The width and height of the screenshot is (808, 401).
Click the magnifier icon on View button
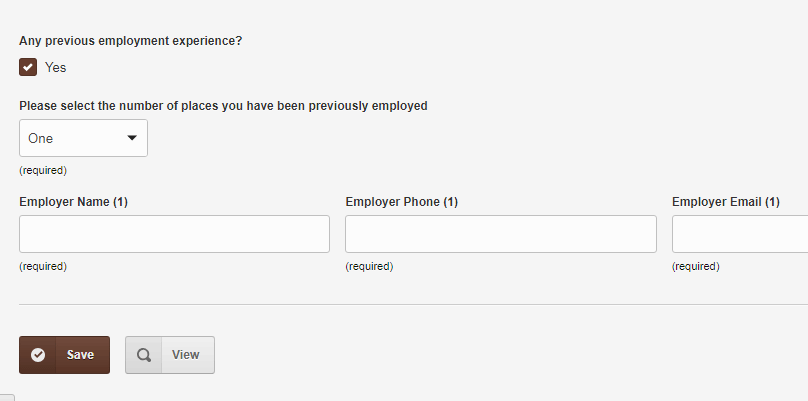[144, 355]
